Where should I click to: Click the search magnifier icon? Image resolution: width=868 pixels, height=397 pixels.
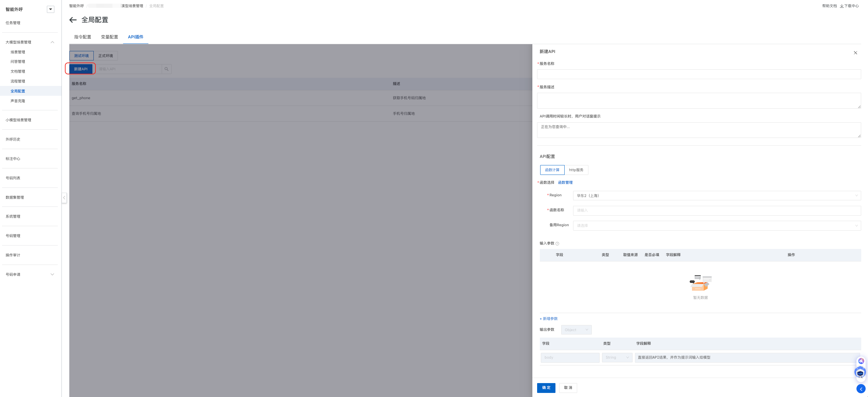pos(166,69)
